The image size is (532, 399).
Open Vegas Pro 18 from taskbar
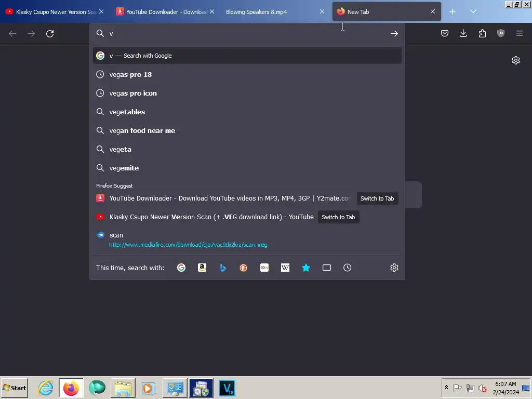click(x=227, y=388)
